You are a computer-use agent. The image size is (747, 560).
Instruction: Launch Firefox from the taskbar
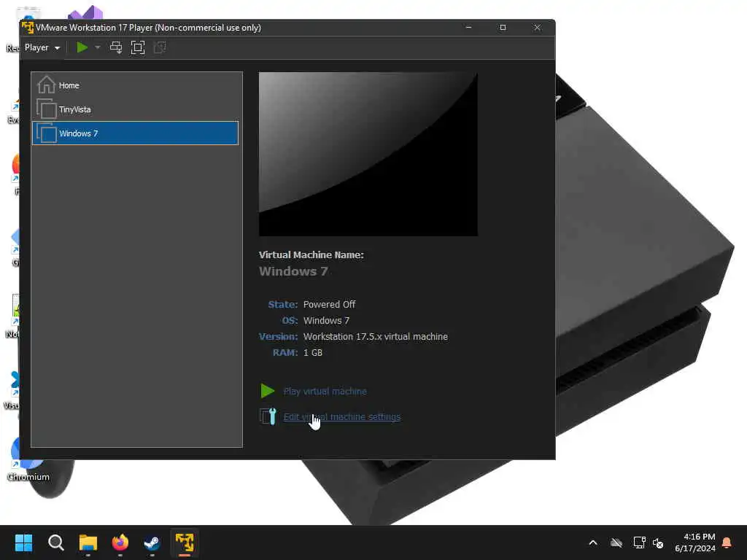[x=120, y=542]
